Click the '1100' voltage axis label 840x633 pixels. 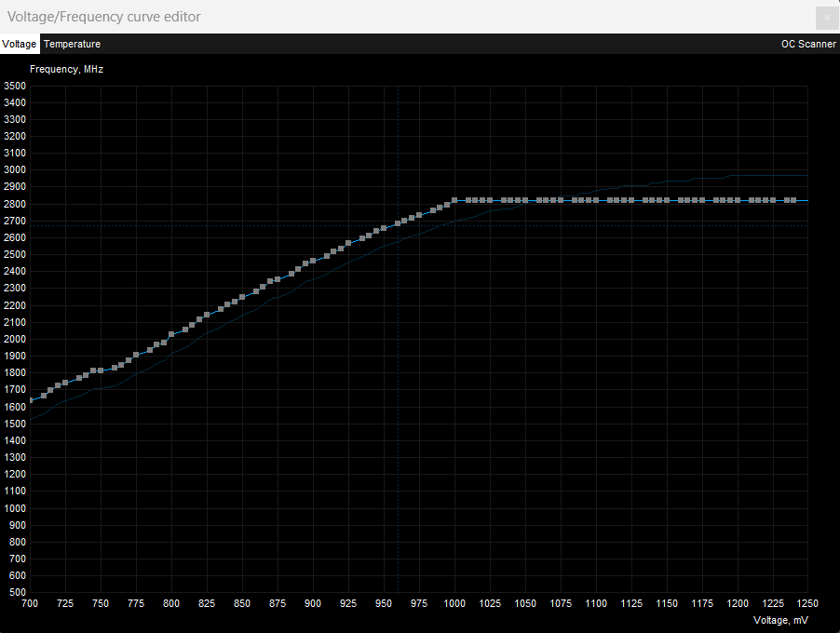point(596,603)
